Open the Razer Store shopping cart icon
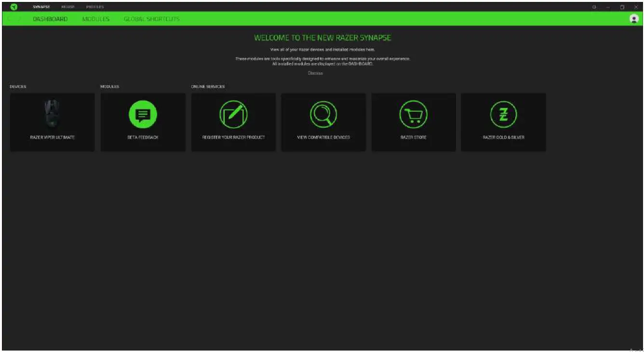644x352 pixels. (414, 114)
